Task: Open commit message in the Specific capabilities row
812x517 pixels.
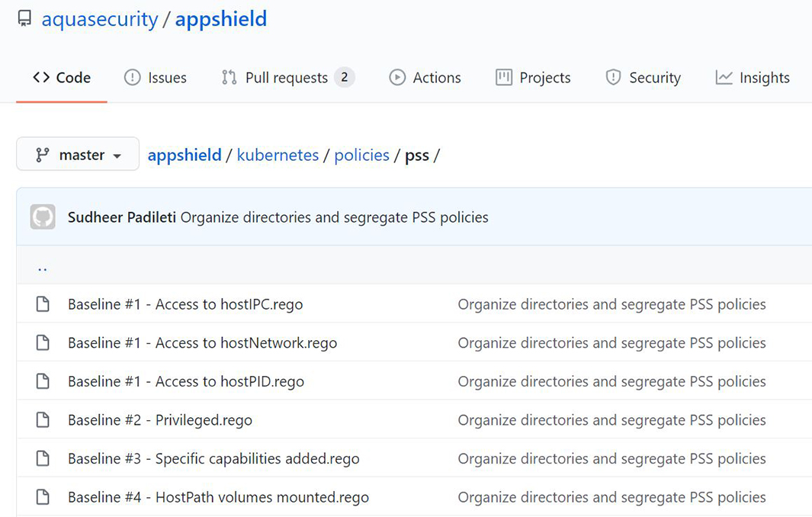Action: click(611, 458)
